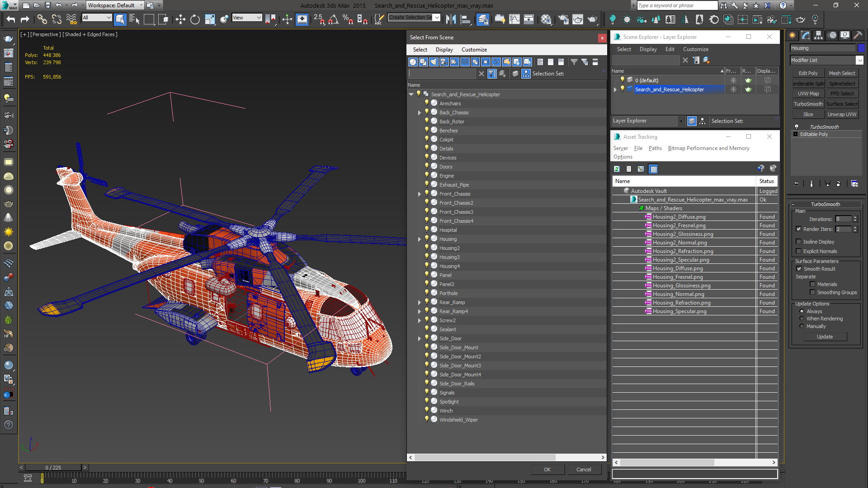This screenshot has height=488, width=868.
Task: Toggle Angle Snap in main toolbar
Action: point(334,19)
